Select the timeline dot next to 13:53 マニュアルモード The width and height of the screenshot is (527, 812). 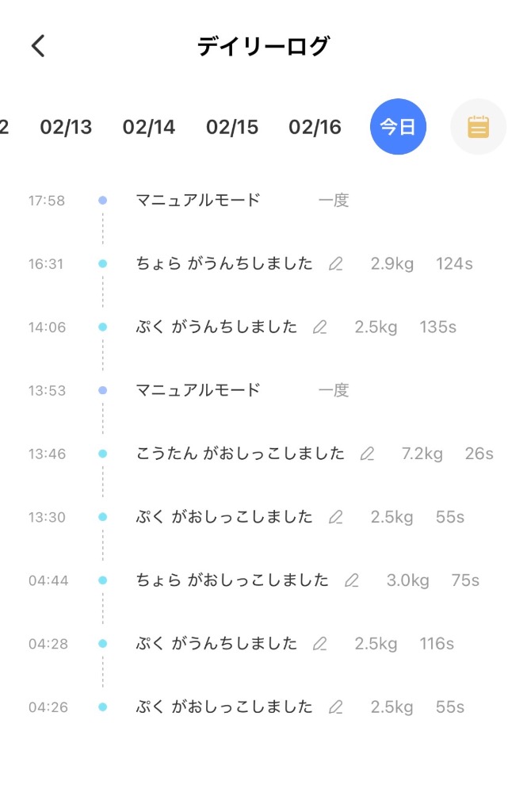click(102, 390)
